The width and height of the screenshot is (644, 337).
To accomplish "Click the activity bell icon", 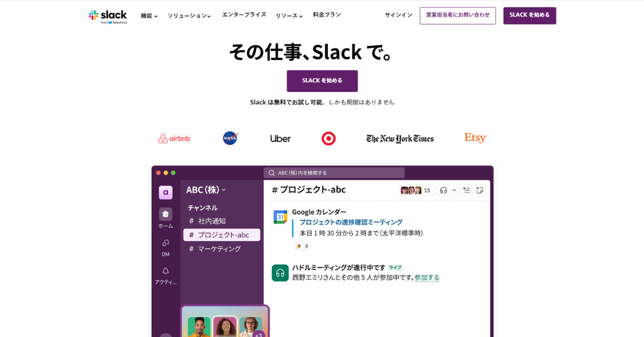I will [x=166, y=271].
